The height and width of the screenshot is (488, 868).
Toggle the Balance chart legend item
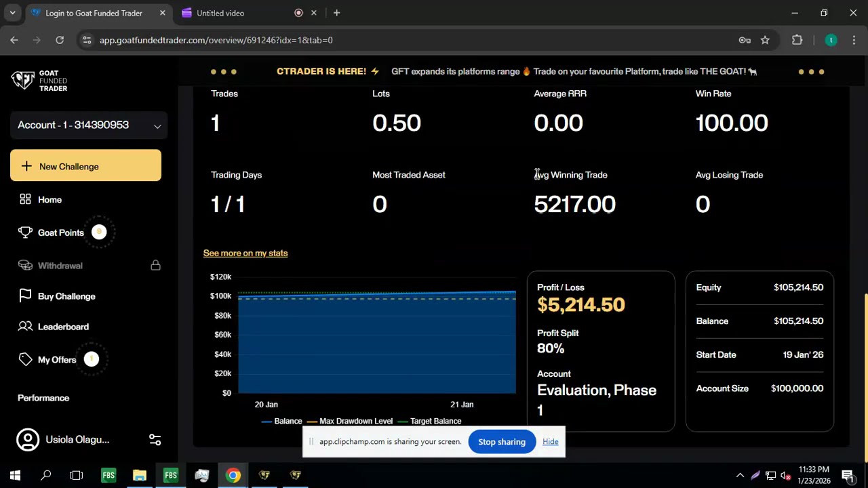[x=281, y=421]
